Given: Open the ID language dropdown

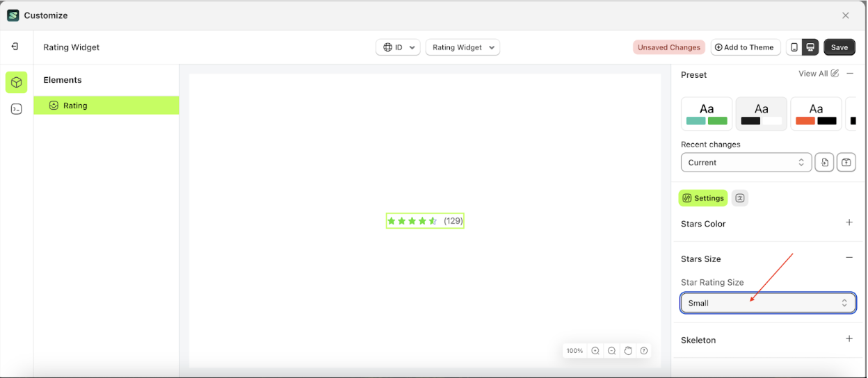Looking at the screenshot, I should click(399, 47).
